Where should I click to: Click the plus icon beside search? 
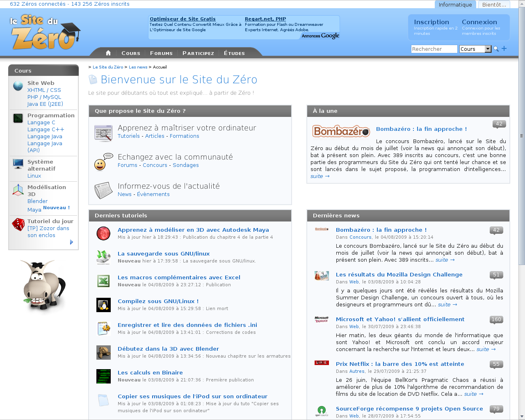(x=504, y=48)
